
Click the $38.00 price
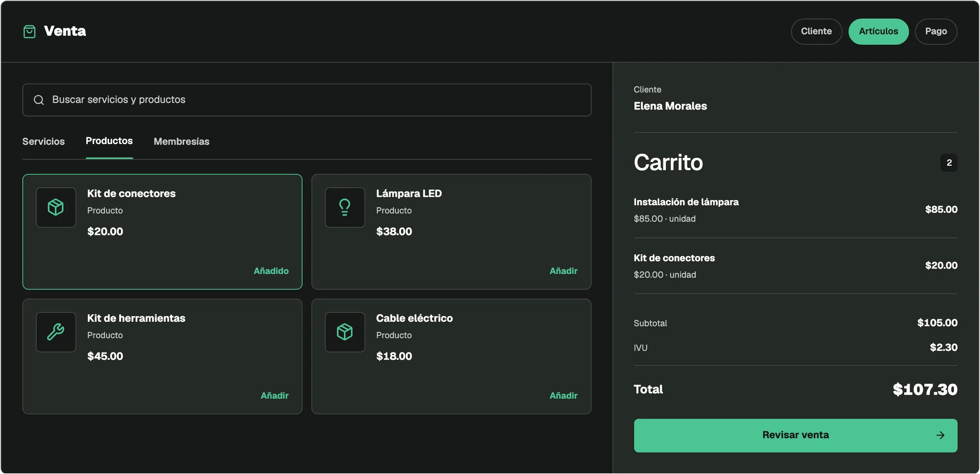394,232
